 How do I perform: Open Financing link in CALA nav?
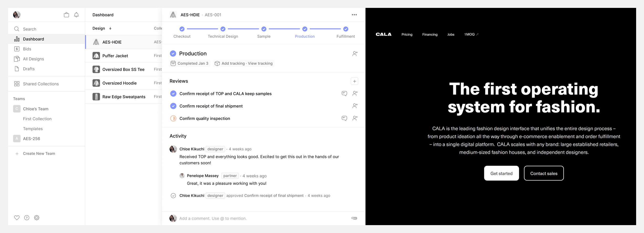[430, 34]
